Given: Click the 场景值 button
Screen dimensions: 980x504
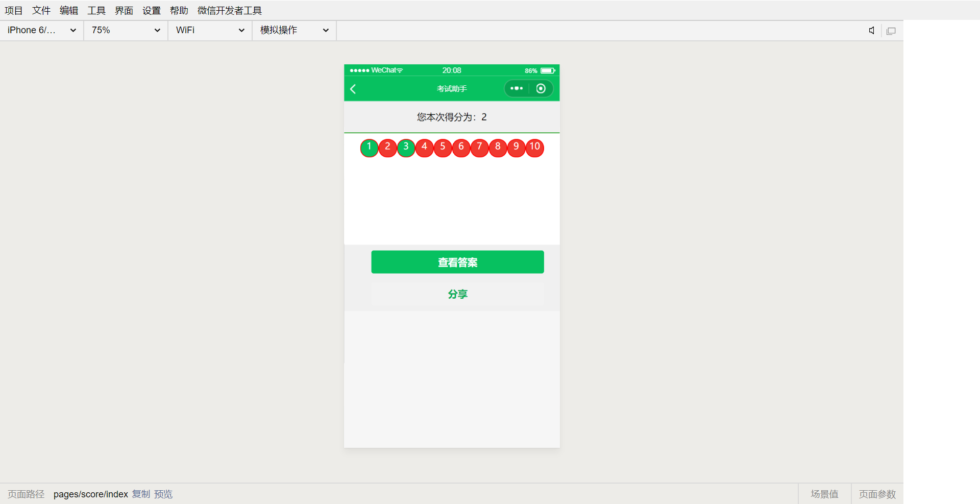Looking at the screenshot, I should (825, 494).
